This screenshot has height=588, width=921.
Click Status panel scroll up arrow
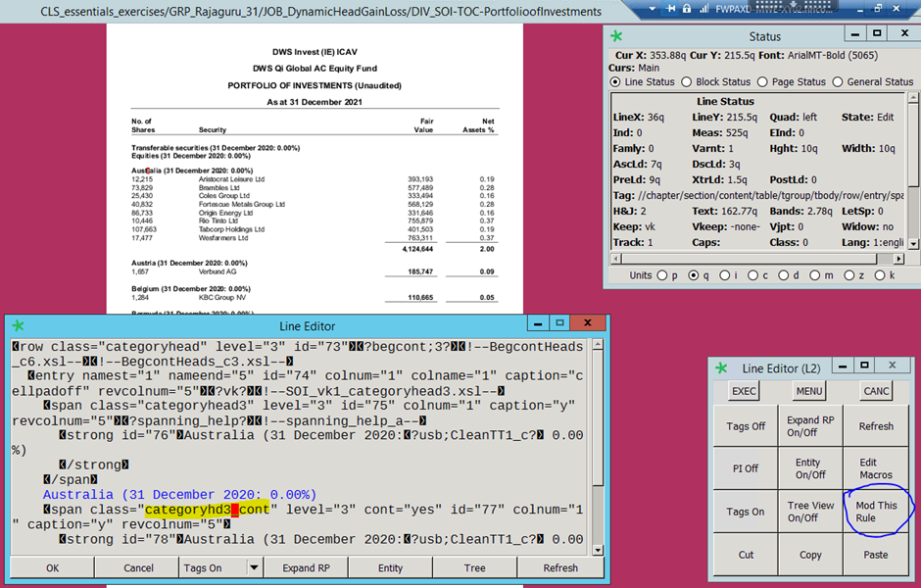[x=913, y=99]
